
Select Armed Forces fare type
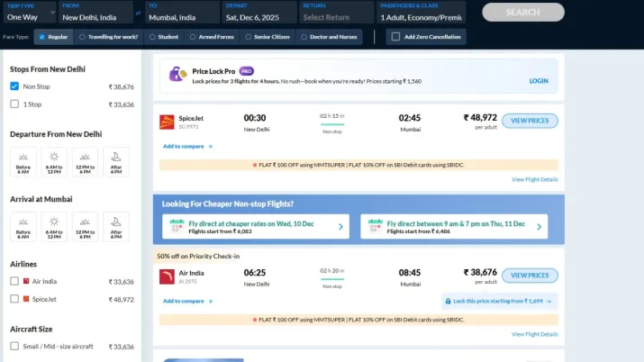point(212,37)
